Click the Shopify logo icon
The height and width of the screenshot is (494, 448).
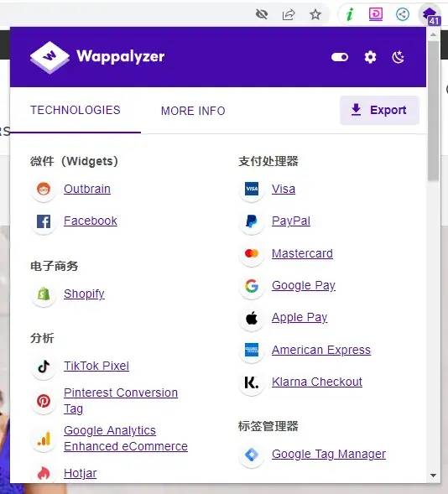pyautogui.click(x=44, y=294)
